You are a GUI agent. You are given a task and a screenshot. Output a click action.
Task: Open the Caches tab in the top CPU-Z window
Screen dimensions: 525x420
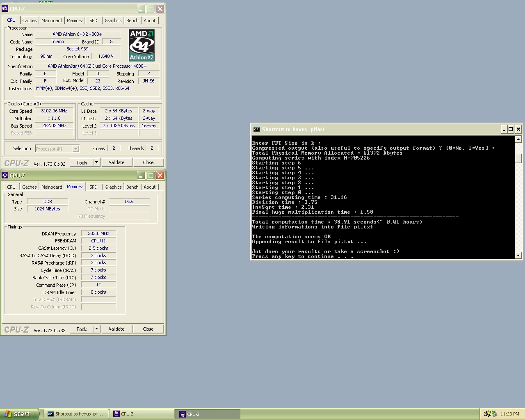click(x=30, y=21)
